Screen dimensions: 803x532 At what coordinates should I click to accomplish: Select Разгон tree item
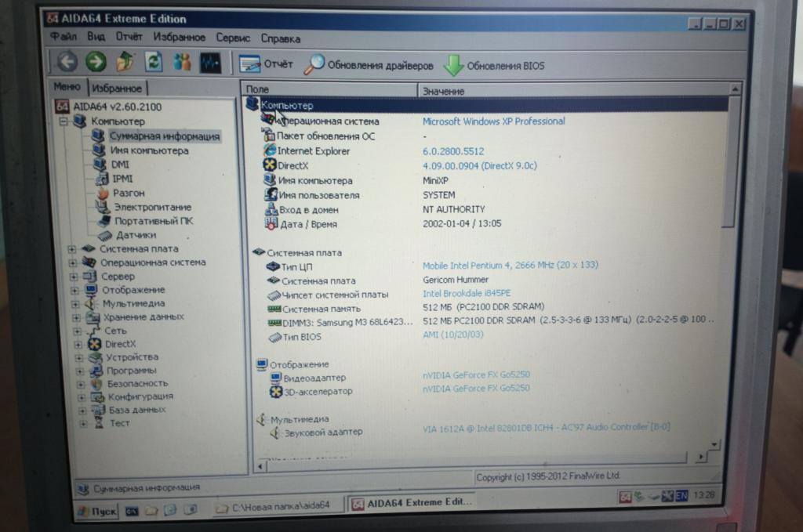(x=129, y=193)
